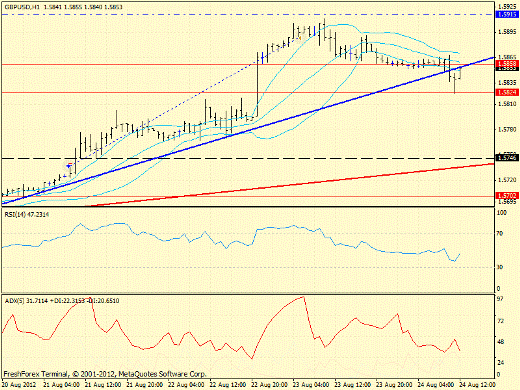Click the 100 value on RSI scale
The height and width of the screenshot is (390, 520).
(x=501, y=212)
